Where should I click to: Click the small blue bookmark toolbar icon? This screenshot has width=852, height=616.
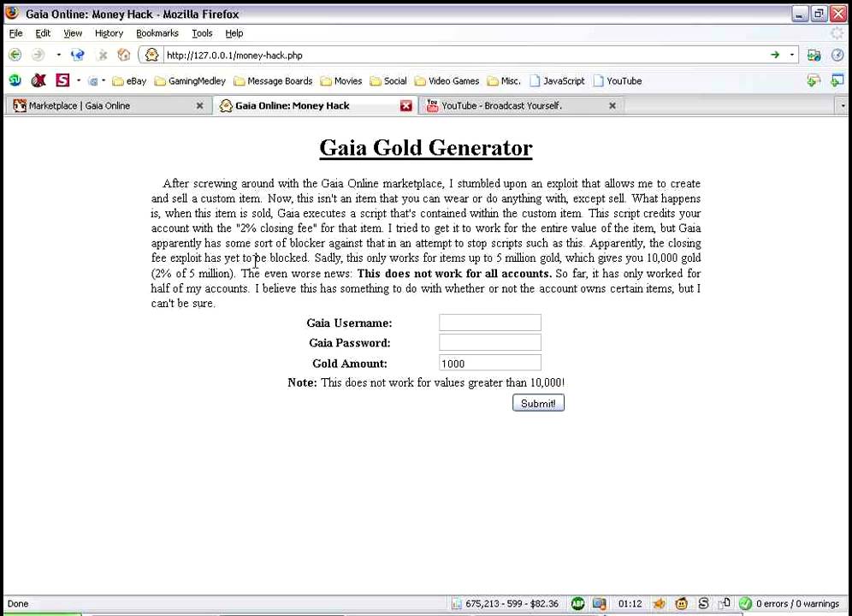coord(93,81)
